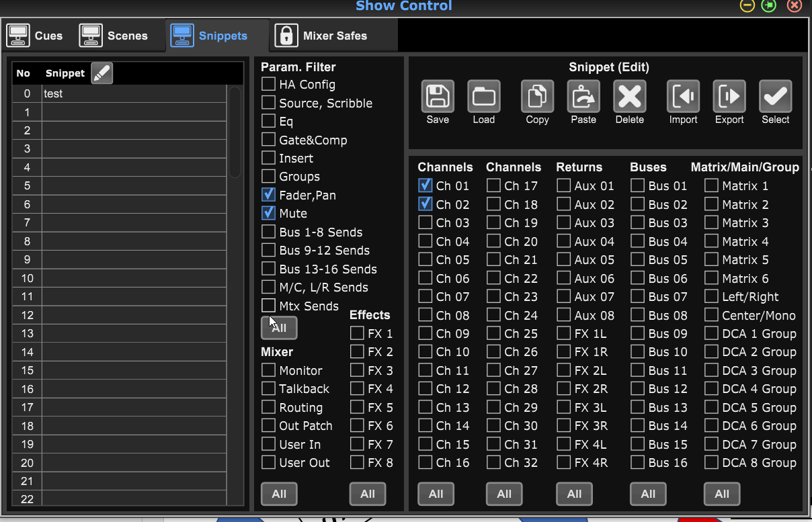Click All below Channels 01-16 column
This screenshot has height=522, width=812.
(436, 494)
